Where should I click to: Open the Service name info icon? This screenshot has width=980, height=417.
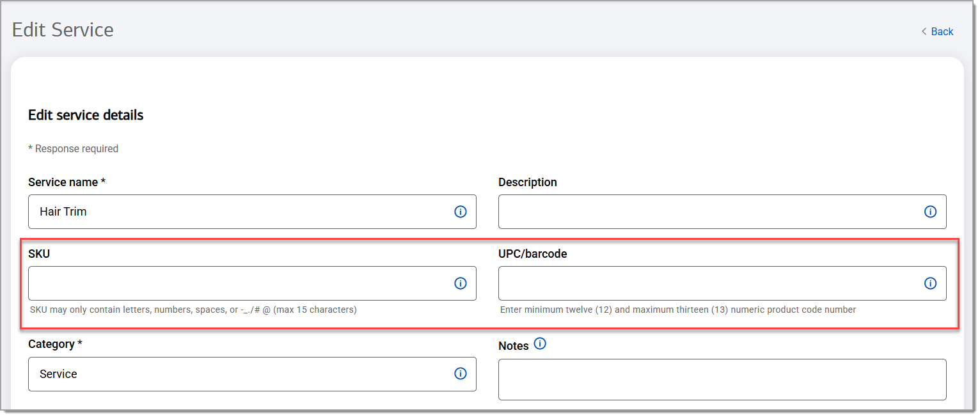461,212
